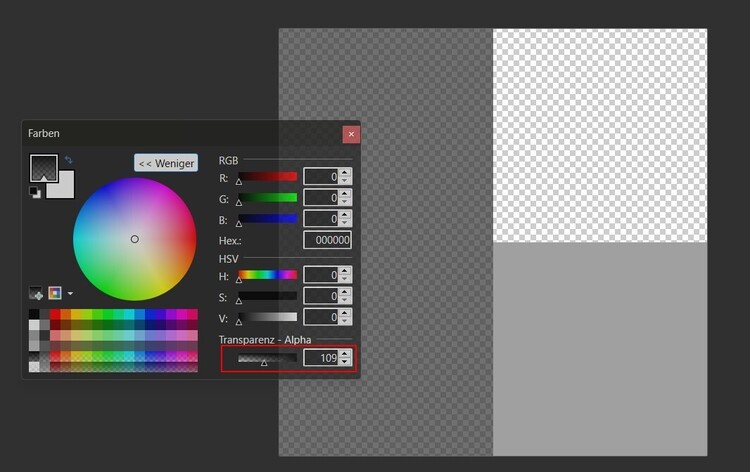750x472 pixels.
Task: Click the G green channel slider
Action: 267,198
